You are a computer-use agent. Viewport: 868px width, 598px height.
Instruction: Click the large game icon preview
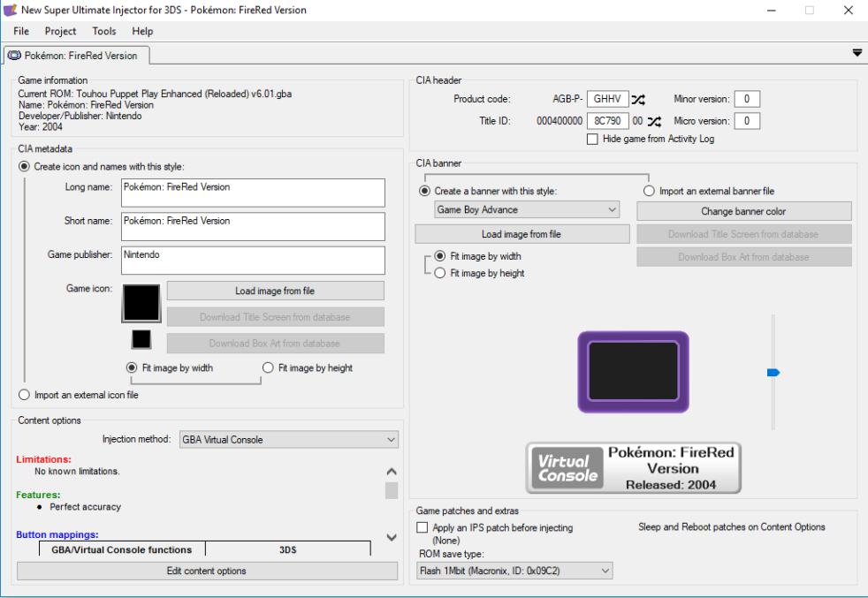[x=141, y=303]
